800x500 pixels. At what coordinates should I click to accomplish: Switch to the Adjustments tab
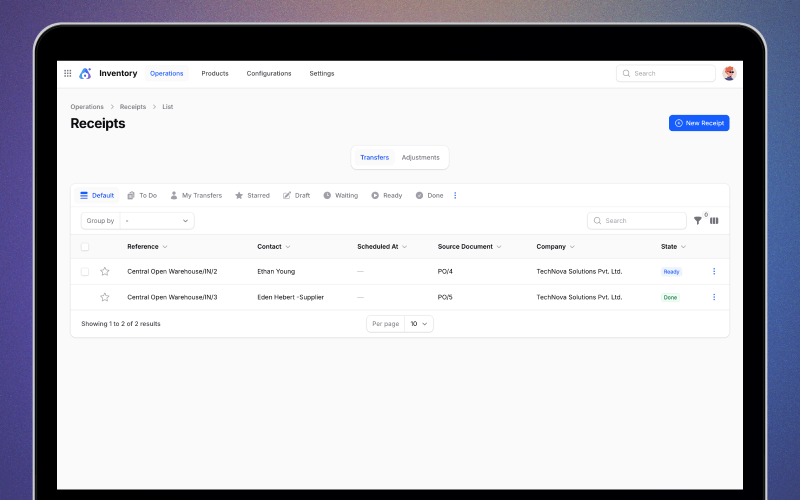pos(420,157)
